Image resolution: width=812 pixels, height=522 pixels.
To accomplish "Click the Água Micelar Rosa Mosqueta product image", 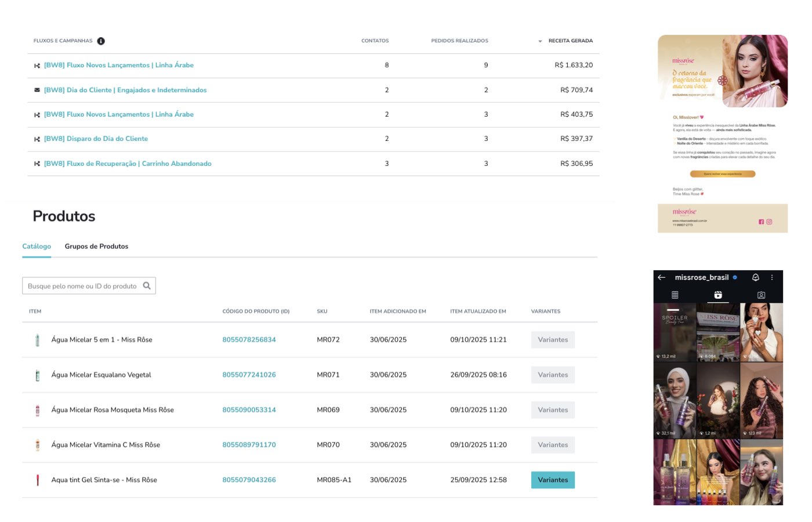I will (38, 410).
